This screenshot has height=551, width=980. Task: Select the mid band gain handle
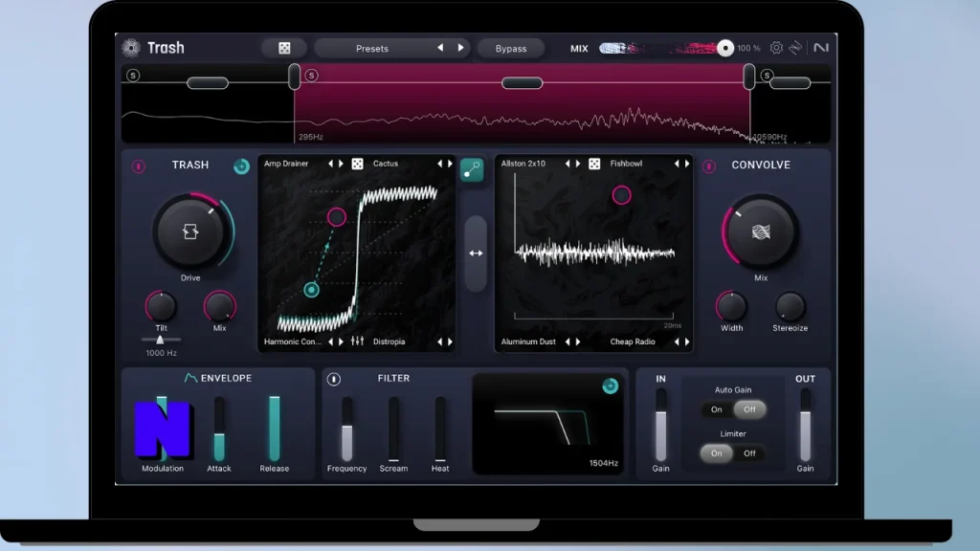[x=522, y=83]
